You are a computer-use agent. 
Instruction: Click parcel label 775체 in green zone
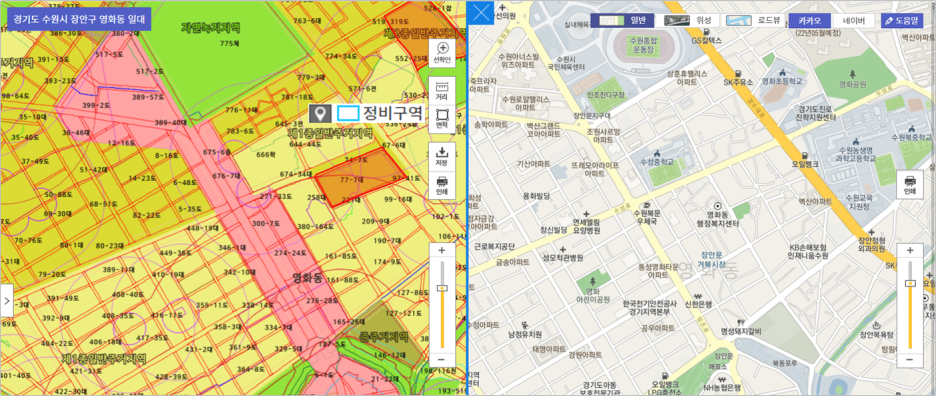tap(229, 43)
